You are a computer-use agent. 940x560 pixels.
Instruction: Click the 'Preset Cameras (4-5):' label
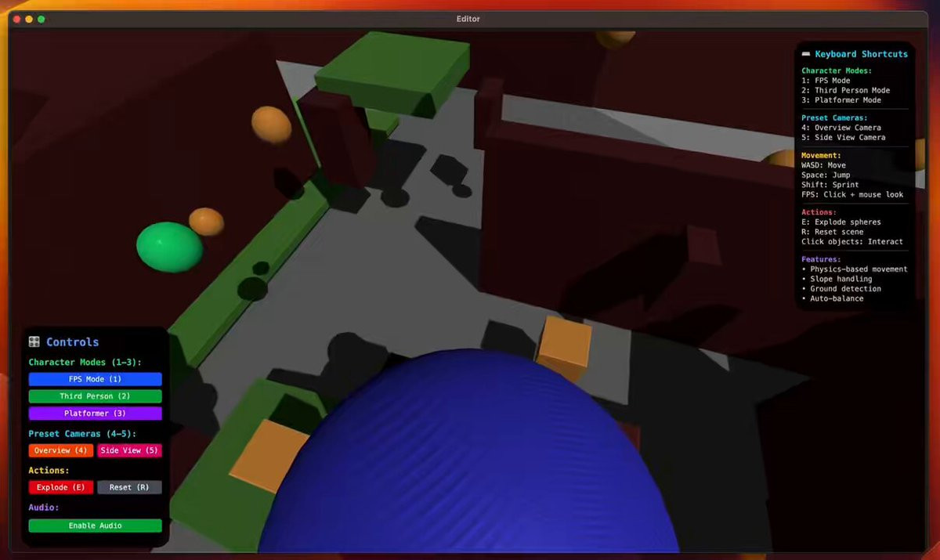(81, 434)
